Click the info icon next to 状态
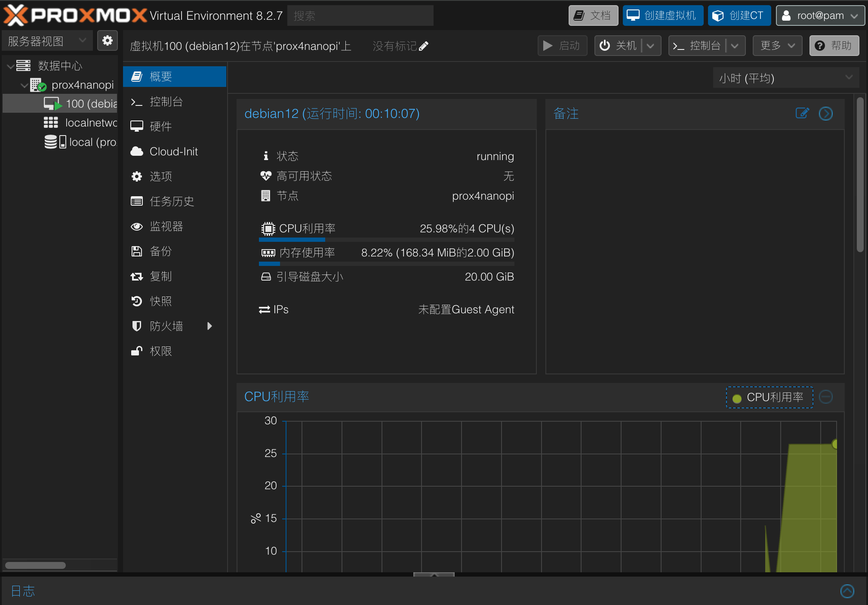The image size is (868, 605). 266,156
